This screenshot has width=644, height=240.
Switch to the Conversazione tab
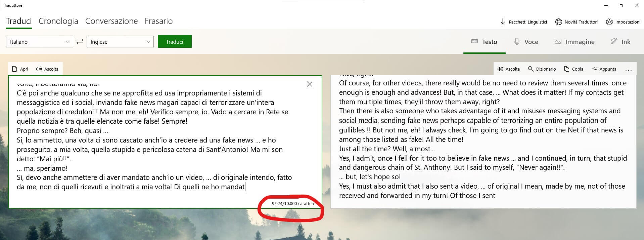coord(111,21)
